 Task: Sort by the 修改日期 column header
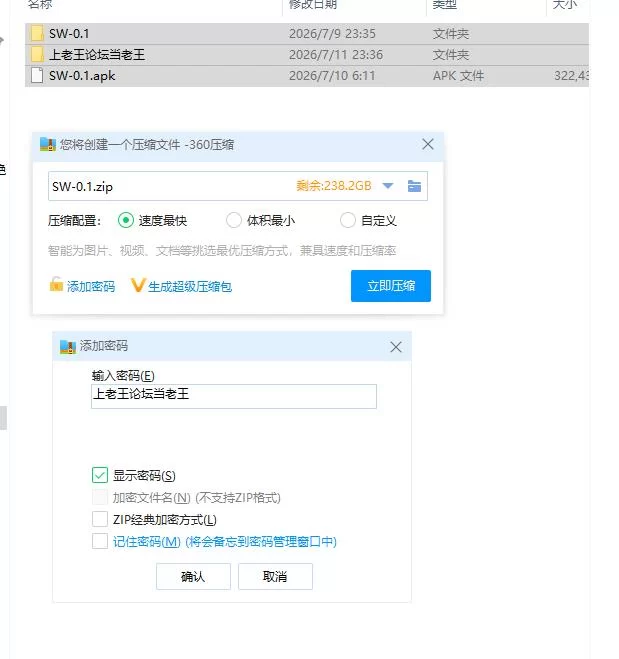(313, 5)
